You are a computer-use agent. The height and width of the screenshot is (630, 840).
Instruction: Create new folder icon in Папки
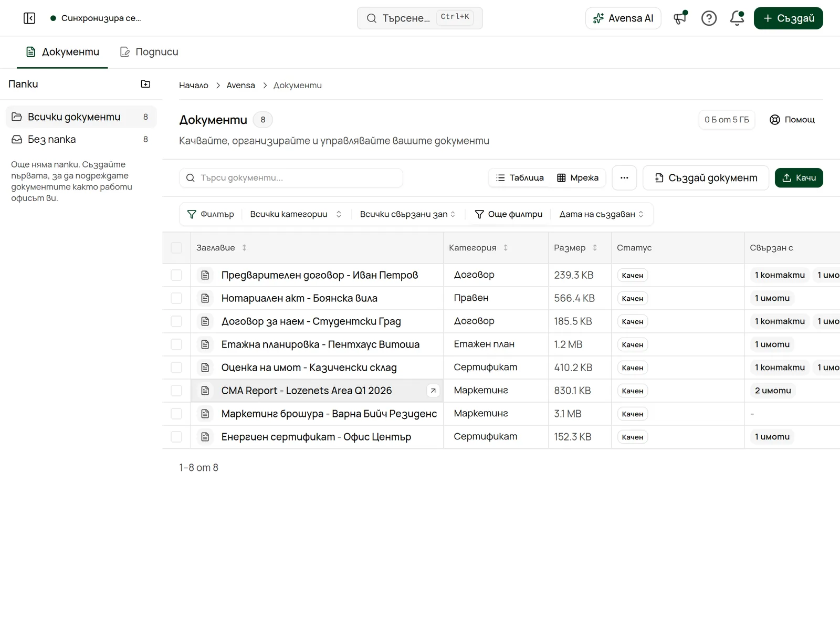pyautogui.click(x=145, y=84)
